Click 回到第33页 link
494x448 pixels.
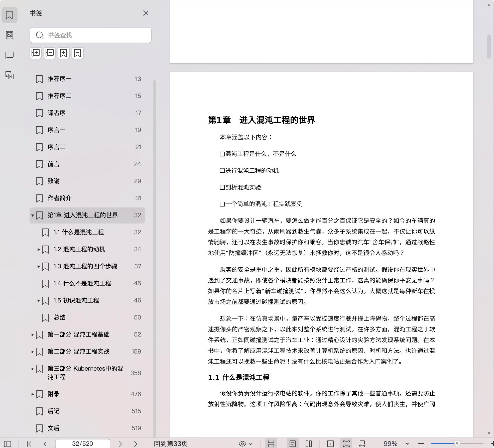(x=171, y=444)
